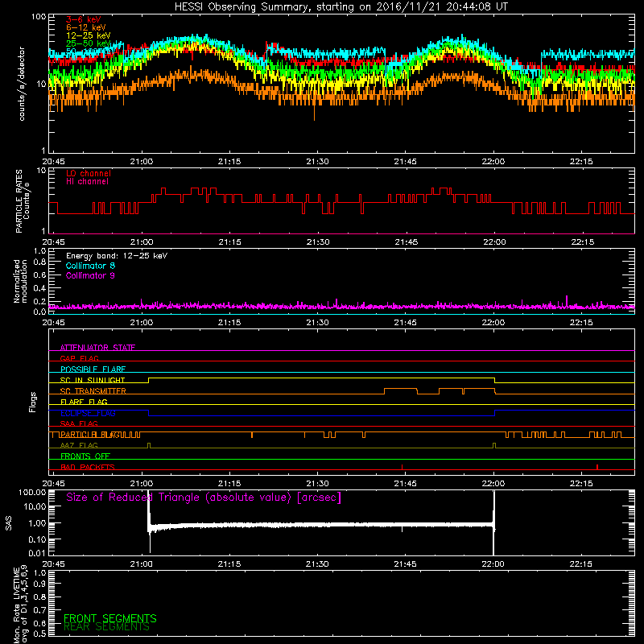Click the 22:15 tick under the SAS plot
The image size is (644, 644).
point(580,564)
